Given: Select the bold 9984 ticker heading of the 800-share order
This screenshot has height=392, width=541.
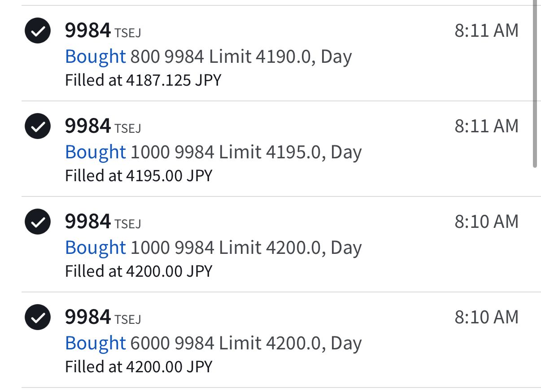Looking at the screenshot, I should coord(87,30).
